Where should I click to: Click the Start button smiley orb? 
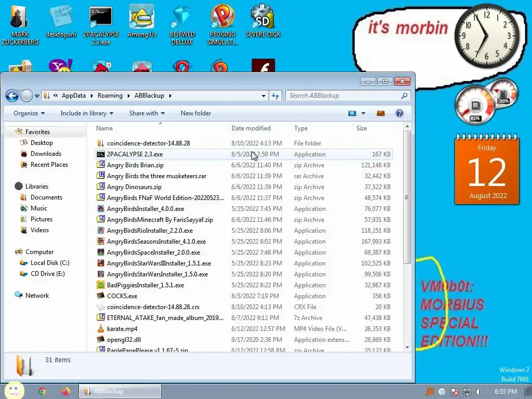click(x=14, y=391)
